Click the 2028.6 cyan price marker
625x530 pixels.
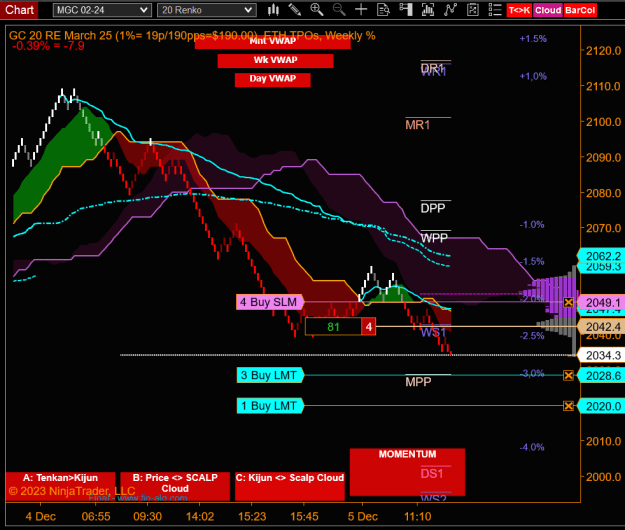[x=603, y=375]
